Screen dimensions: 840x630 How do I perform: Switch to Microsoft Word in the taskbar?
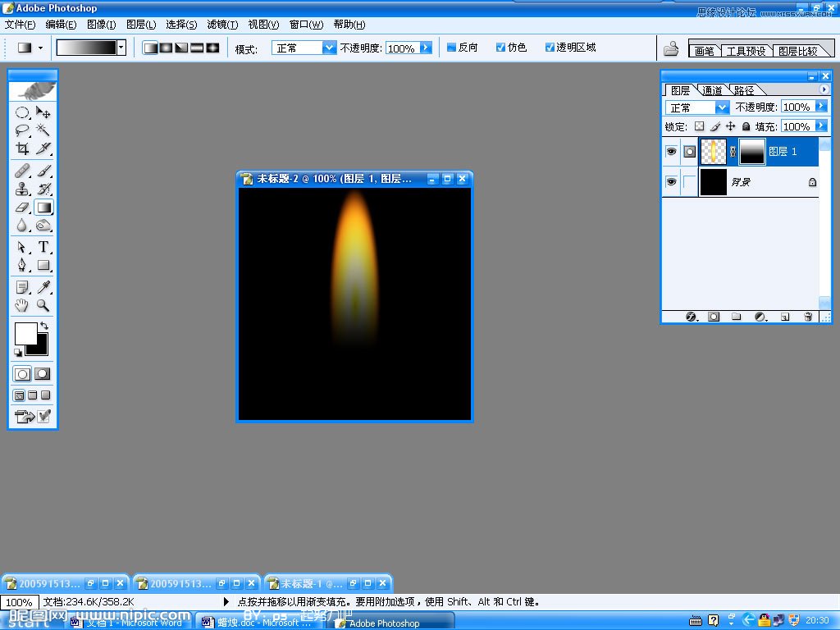click(131, 622)
